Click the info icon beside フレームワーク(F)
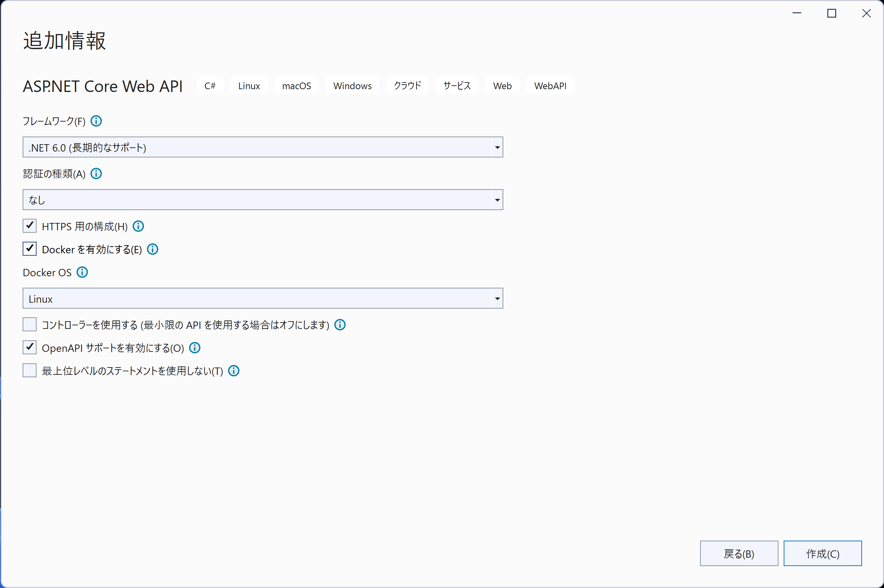 96,121
